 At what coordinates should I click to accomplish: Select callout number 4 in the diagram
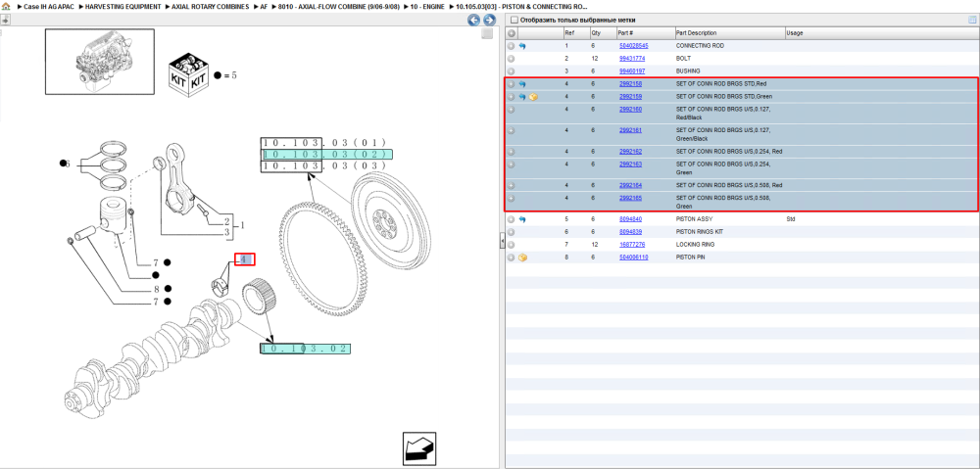(244, 259)
